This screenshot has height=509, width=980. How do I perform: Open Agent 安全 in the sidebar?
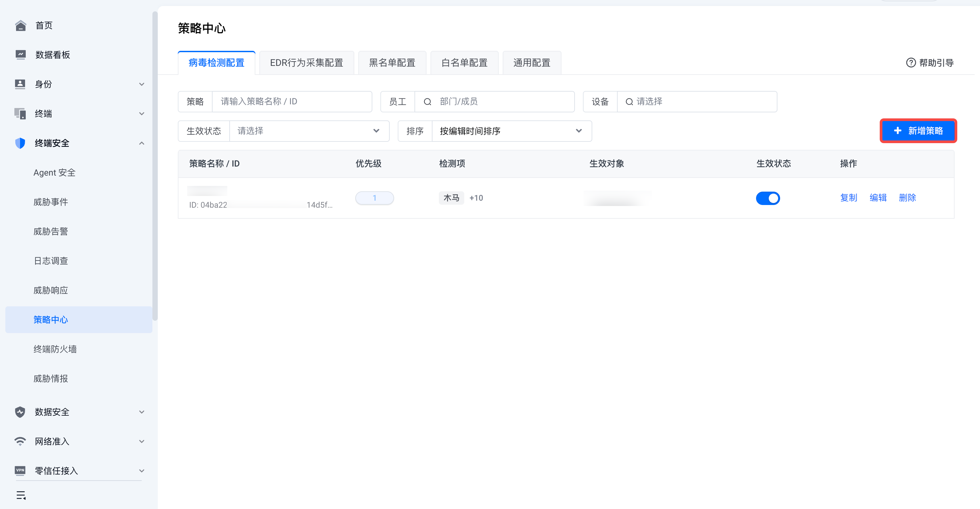click(x=54, y=173)
